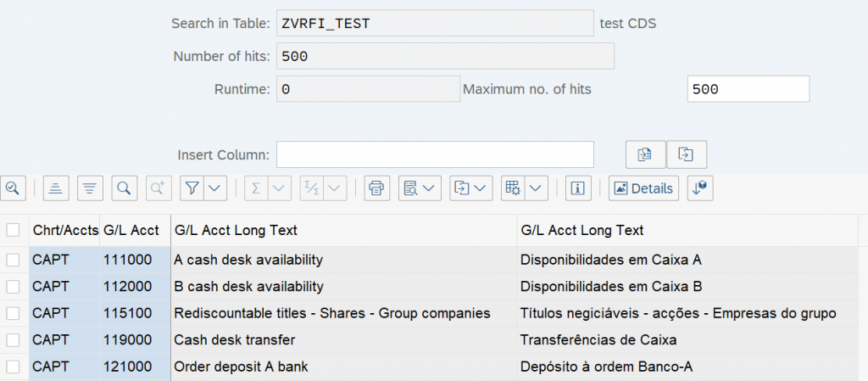The image size is (868, 381).
Task: Click right icon button beside Insert Column
Action: tap(687, 154)
